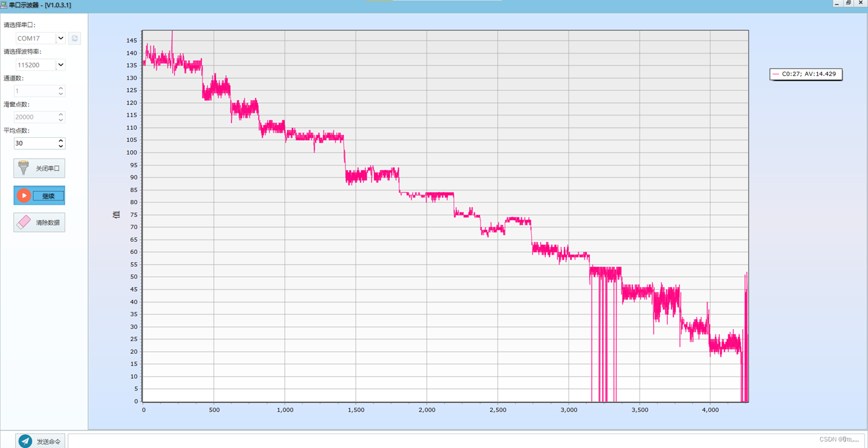Click the orange play icon
The width and height of the screenshot is (868, 448).
(24, 195)
